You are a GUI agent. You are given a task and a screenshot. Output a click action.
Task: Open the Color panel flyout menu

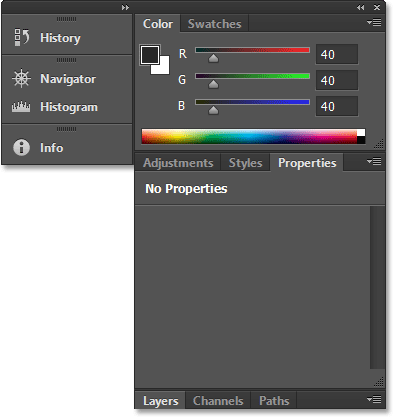(374, 23)
